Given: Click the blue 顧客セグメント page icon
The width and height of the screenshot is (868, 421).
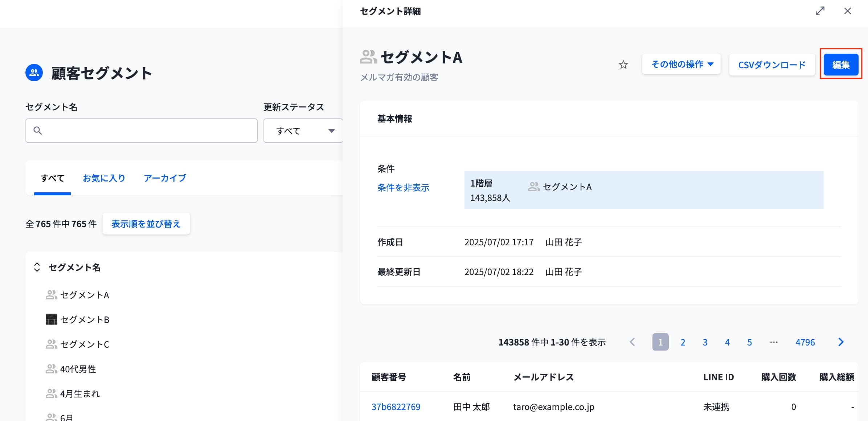Looking at the screenshot, I should (x=34, y=73).
